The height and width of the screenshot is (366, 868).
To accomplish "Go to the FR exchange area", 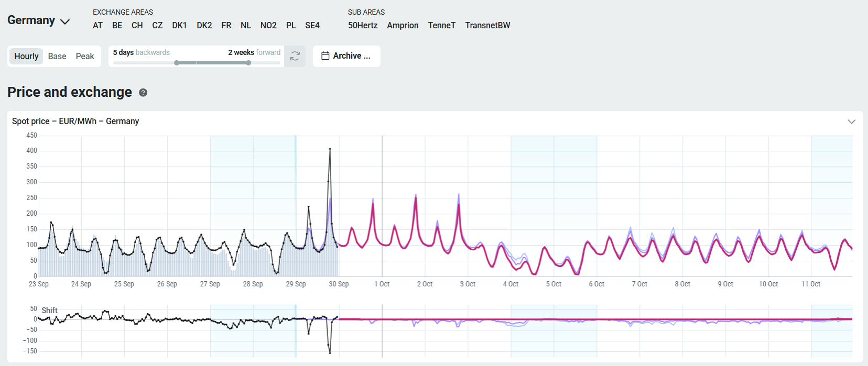I will (226, 26).
